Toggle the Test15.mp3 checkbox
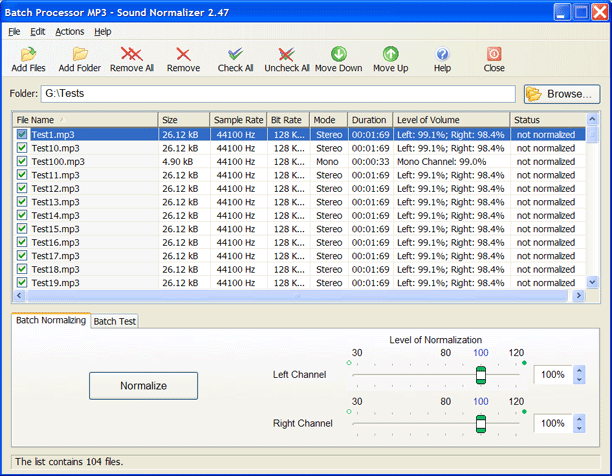 (x=22, y=229)
